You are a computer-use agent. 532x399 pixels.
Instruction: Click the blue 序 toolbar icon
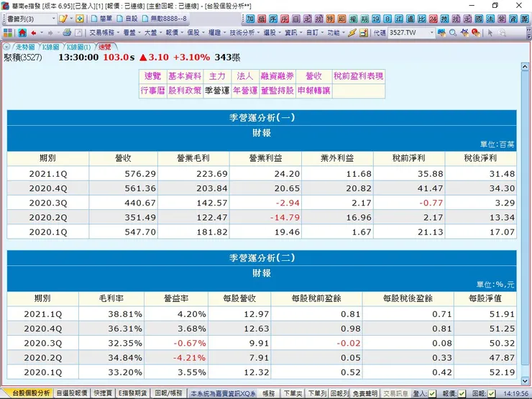273,19
